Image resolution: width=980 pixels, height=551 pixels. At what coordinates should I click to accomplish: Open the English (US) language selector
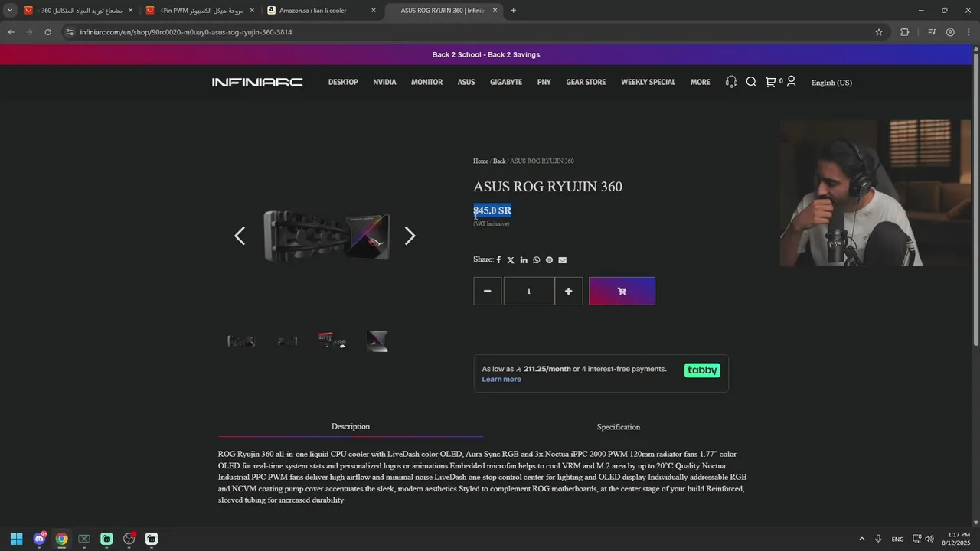[x=831, y=83]
